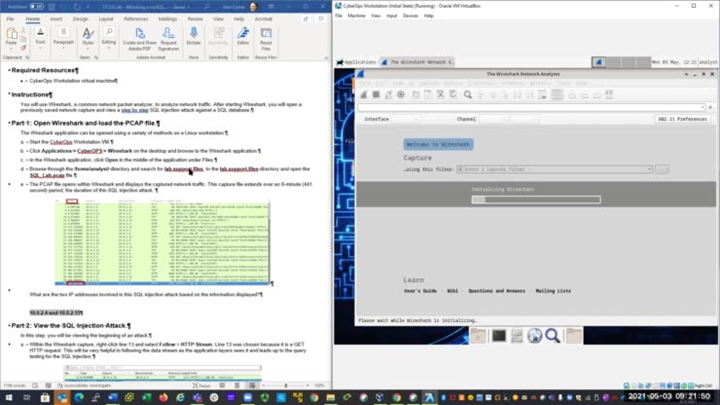Switch to the Layout tab in Word
Screen dimensions: 720x405
click(106, 19)
